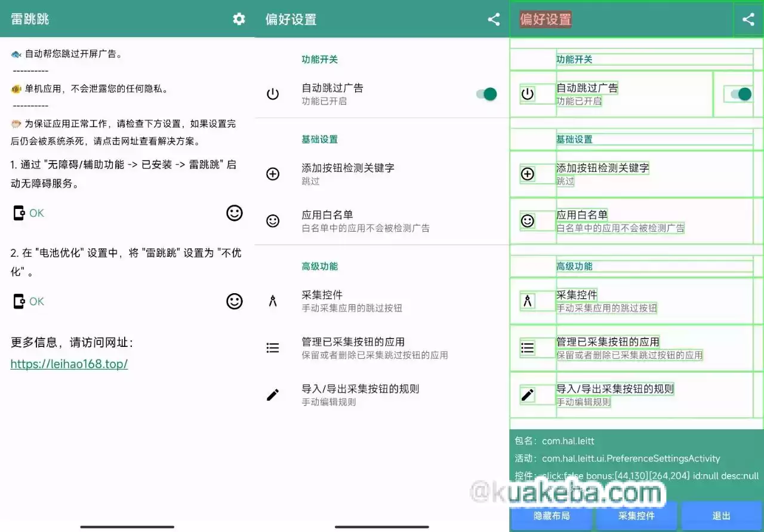Tap the 退出 button
The width and height of the screenshot is (764, 532).
[x=721, y=516]
